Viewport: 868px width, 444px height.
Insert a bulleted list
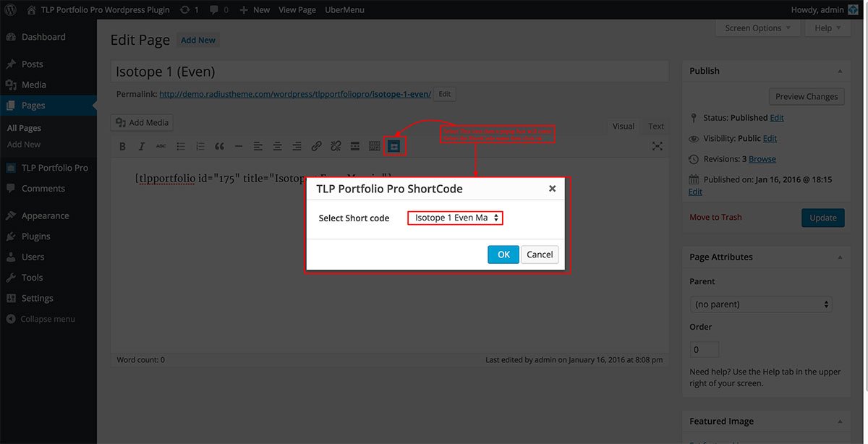(x=181, y=146)
